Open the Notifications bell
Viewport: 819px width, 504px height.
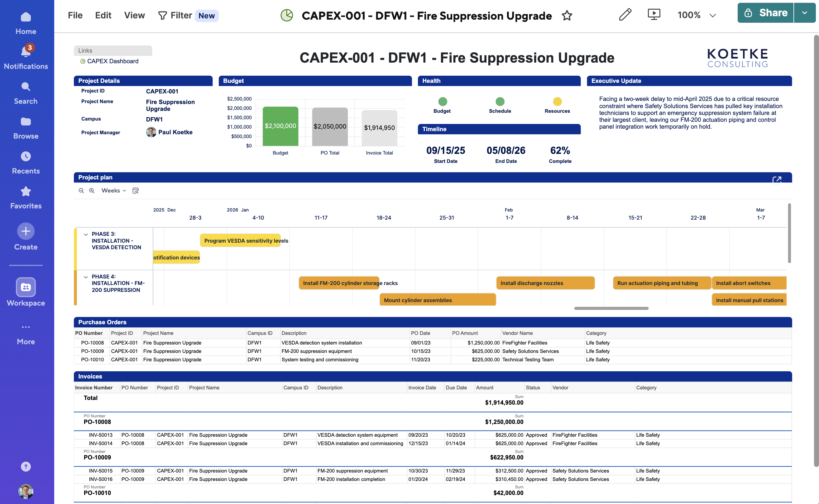click(26, 52)
